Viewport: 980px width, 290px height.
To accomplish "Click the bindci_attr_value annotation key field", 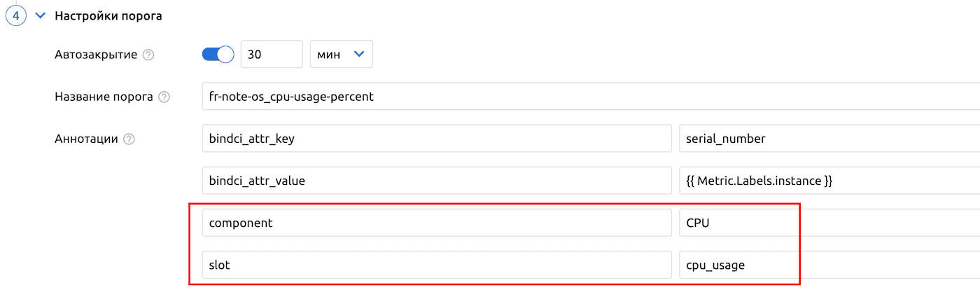I will [x=436, y=181].
